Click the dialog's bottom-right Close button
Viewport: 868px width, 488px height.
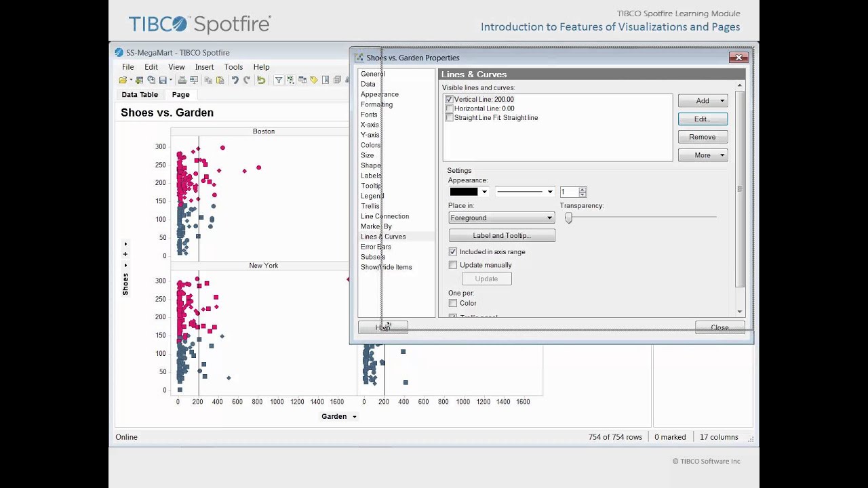(x=719, y=328)
